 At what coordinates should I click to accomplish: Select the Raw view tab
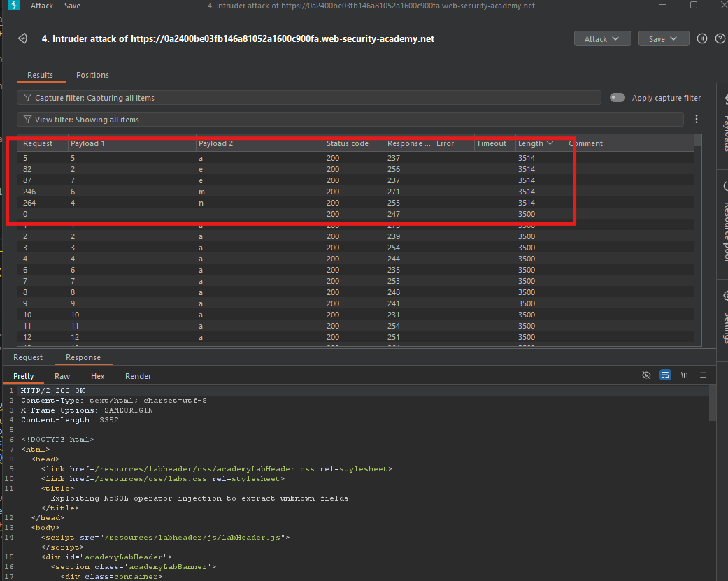(62, 376)
